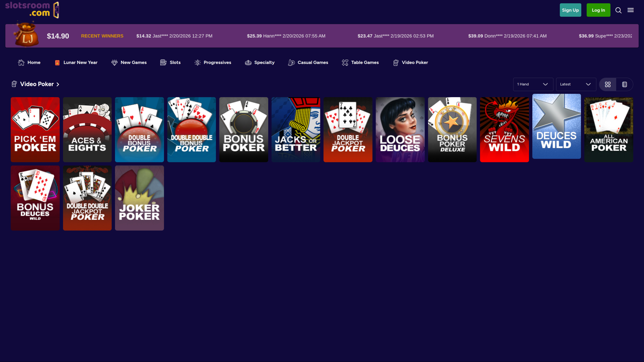644x362 pixels.
Task: Open the Joker Poker game thumbnail
Action: click(x=139, y=198)
